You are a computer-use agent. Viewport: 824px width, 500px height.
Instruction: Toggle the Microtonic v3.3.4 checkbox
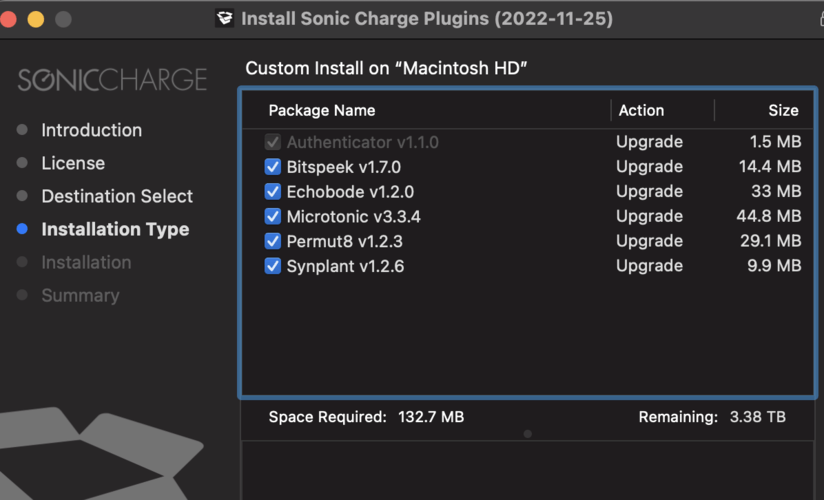pos(273,216)
